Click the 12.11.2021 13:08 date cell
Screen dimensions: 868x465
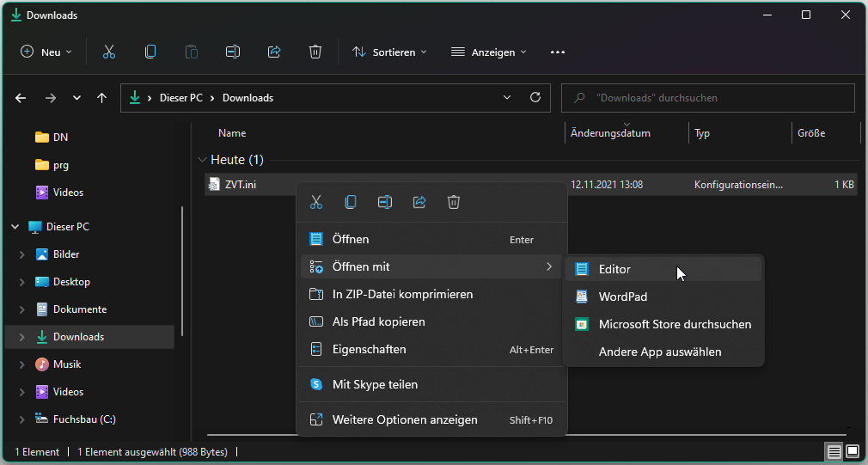607,185
